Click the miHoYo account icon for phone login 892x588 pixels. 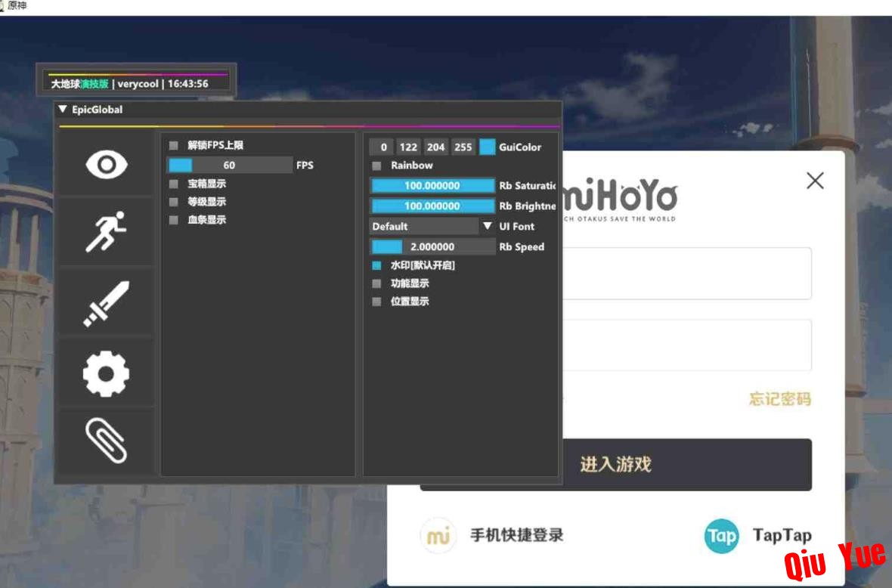[x=438, y=535]
